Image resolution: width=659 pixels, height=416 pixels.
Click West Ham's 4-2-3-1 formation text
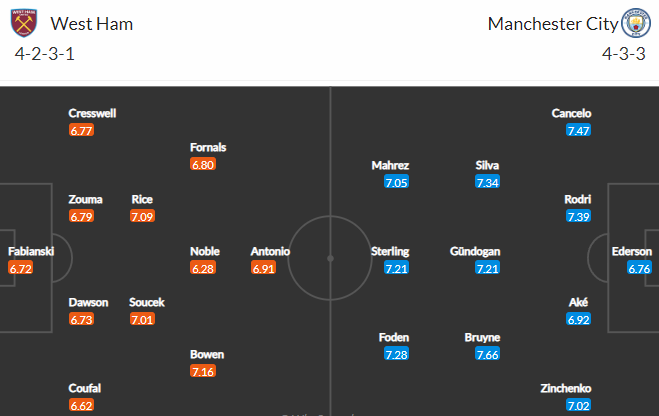click(x=45, y=54)
